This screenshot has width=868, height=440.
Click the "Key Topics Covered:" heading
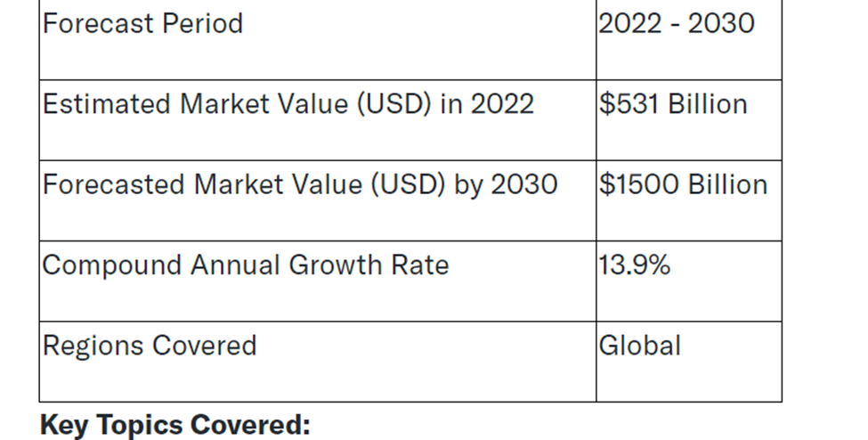[x=175, y=426]
